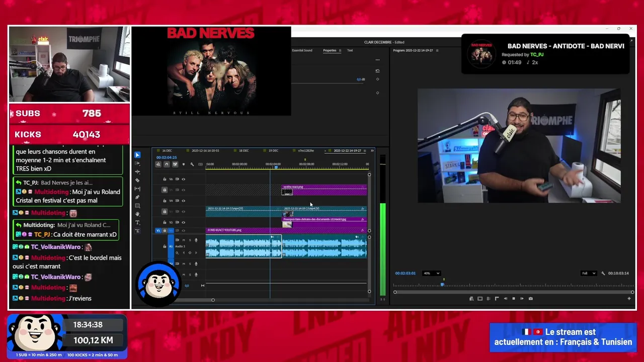This screenshot has height=362, width=644.
Task: Click Export Frame camera icon
Action: pyautogui.click(x=531, y=299)
